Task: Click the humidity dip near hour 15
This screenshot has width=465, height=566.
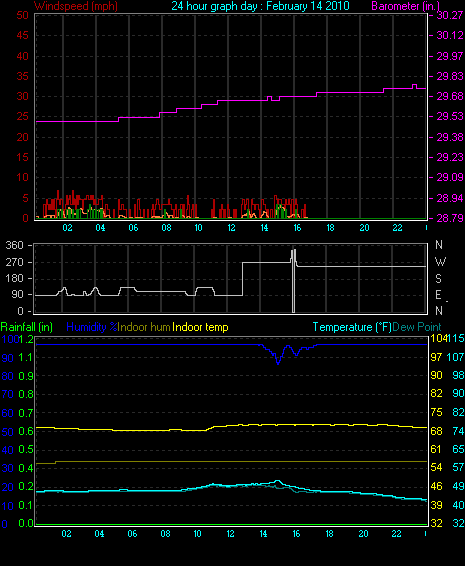Action: [278, 360]
